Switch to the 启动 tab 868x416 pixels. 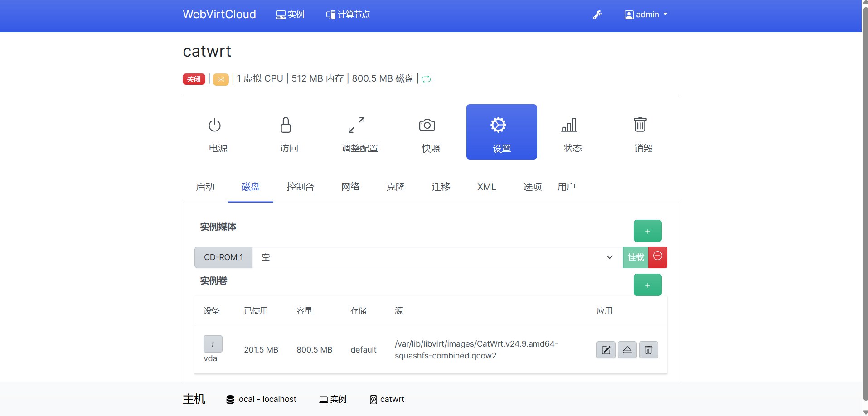coord(205,187)
